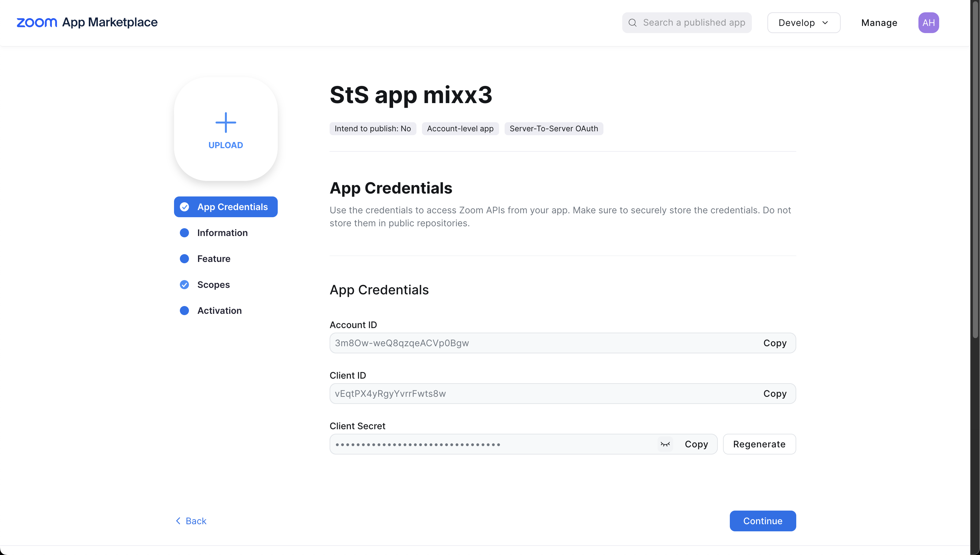Go to the Feature step
The image size is (980, 555).
pos(213,259)
